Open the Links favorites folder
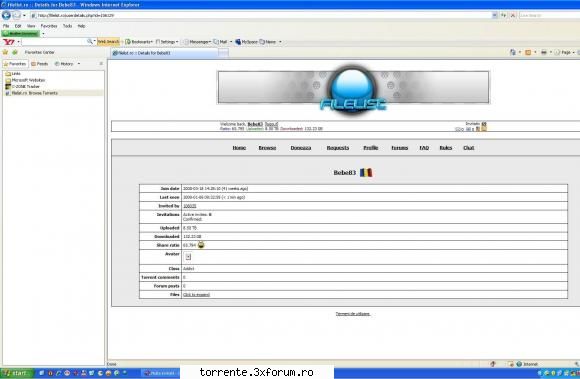Image resolution: width=580 pixels, height=379 pixels. point(13,74)
